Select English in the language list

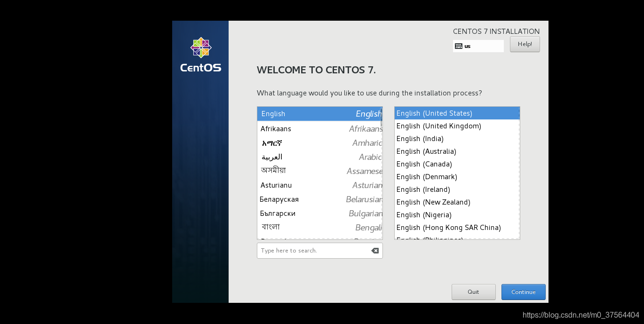(319, 114)
